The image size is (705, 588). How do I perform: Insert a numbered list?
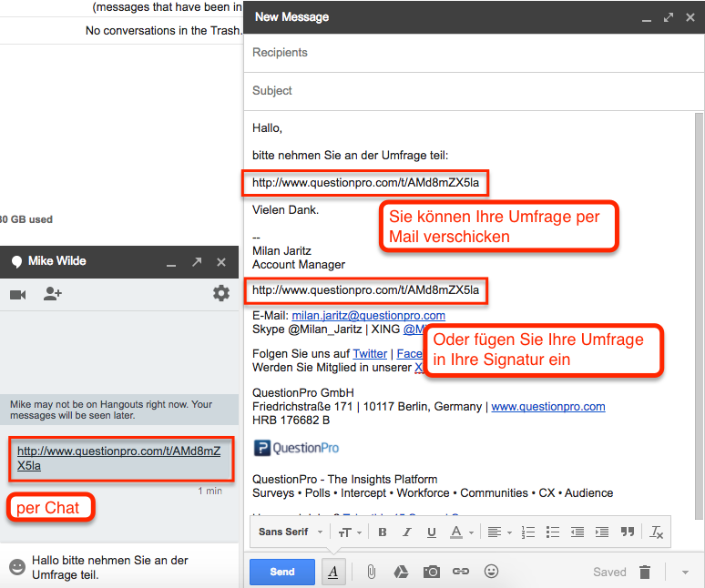[x=528, y=532]
